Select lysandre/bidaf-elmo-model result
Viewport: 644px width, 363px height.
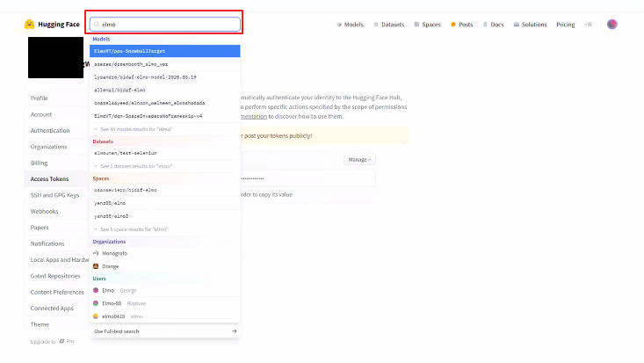tap(165, 76)
